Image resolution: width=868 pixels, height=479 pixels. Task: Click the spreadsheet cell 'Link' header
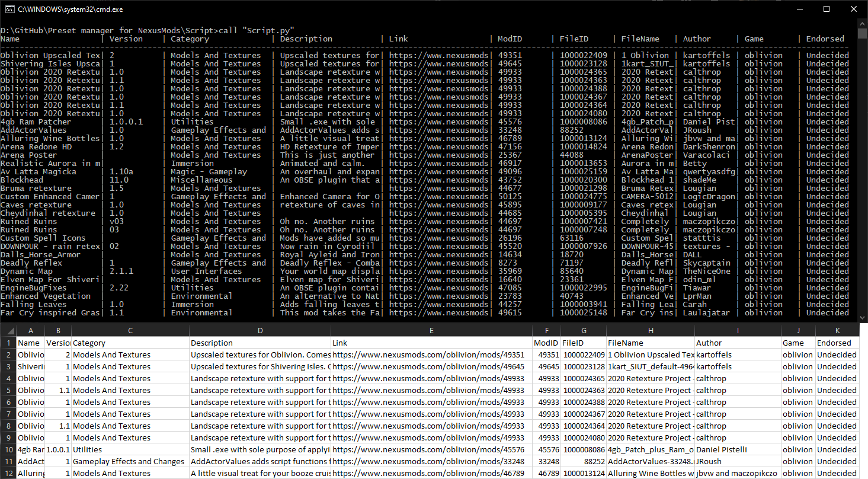click(431, 343)
